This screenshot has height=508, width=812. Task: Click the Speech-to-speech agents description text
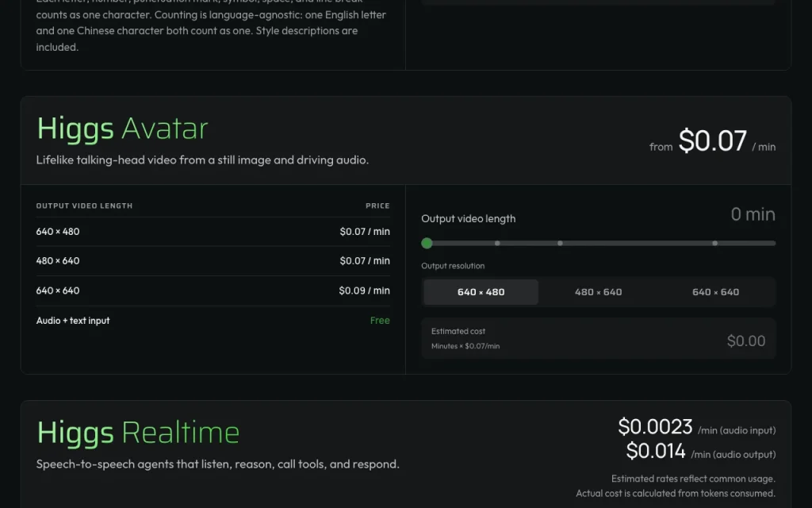(x=218, y=464)
